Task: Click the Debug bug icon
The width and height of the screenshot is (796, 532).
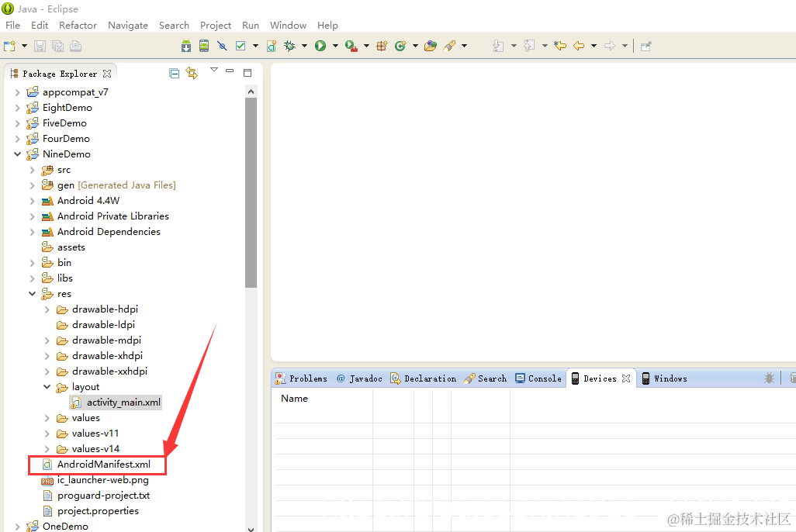Action: pos(289,47)
